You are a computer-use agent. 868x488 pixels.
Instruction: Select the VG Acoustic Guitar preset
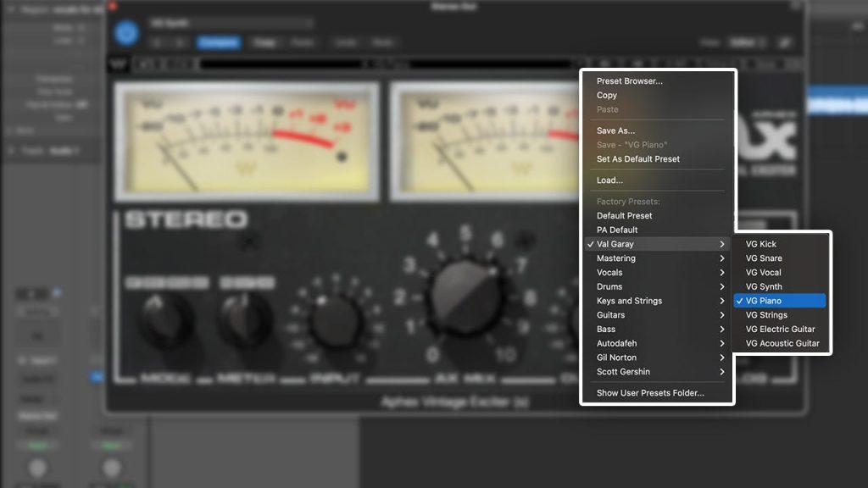pyautogui.click(x=782, y=343)
